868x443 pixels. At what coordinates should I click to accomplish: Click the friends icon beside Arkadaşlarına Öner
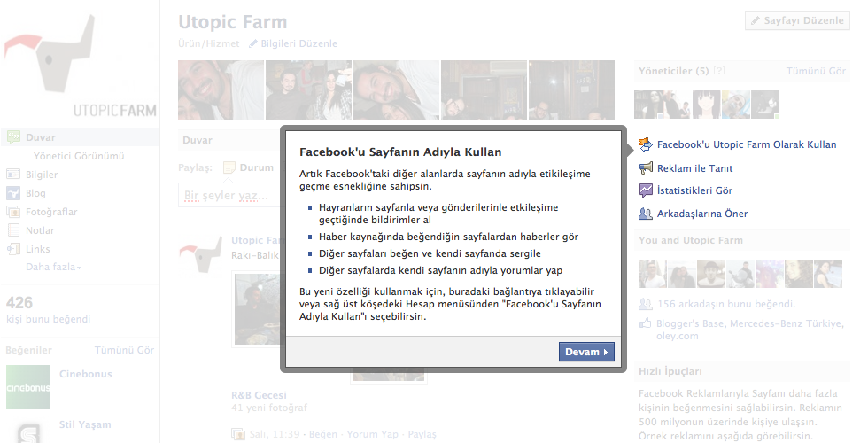coord(646,214)
